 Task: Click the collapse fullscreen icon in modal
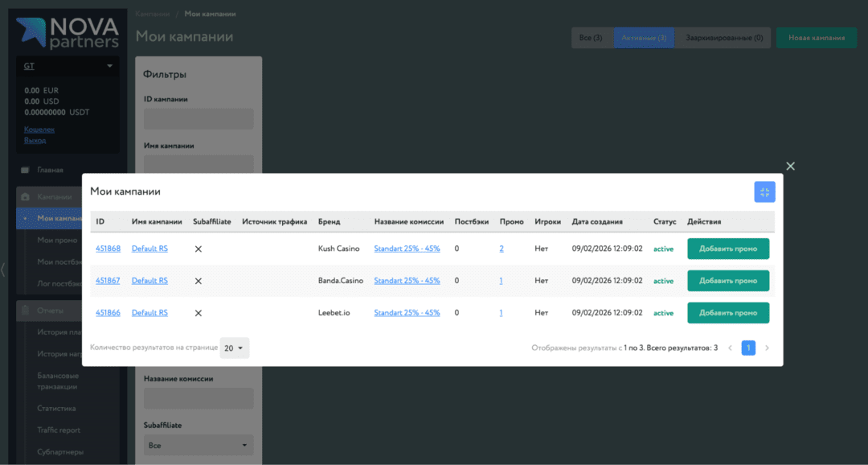764,192
